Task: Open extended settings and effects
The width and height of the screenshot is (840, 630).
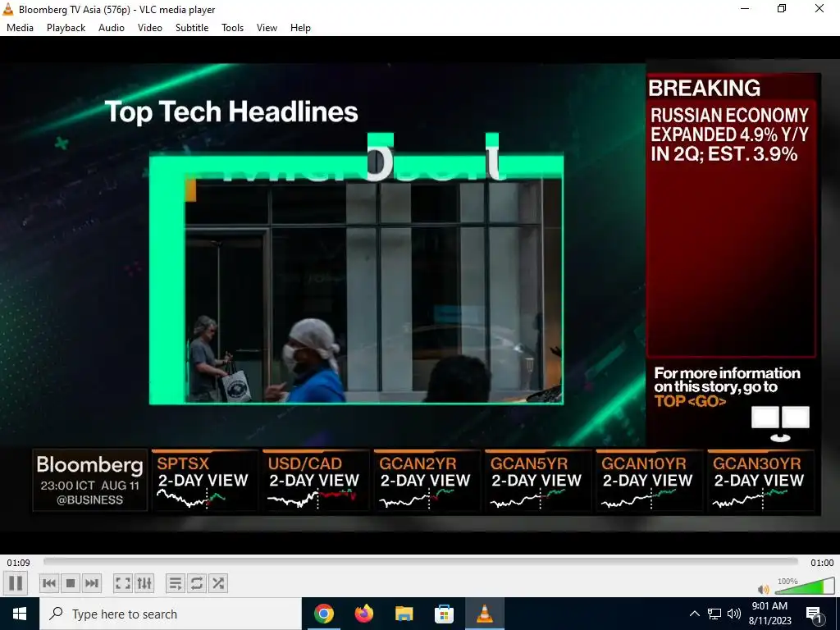Action: (x=144, y=583)
